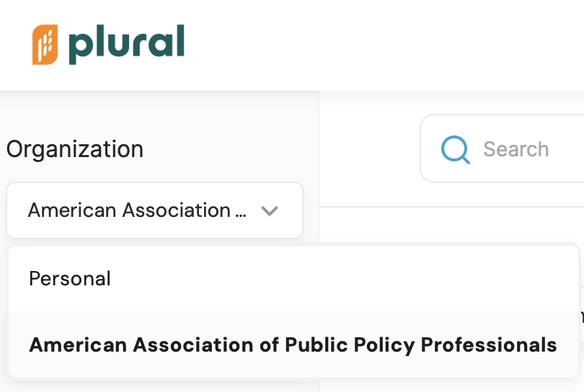Click the search magnifying glass icon
The width and height of the screenshot is (584, 392).
tap(456, 150)
